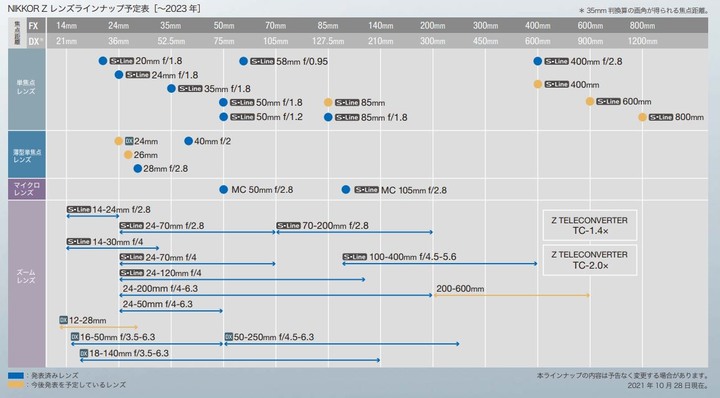Click the S-Line badge of 70-200mm f/2.8

tap(288, 225)
